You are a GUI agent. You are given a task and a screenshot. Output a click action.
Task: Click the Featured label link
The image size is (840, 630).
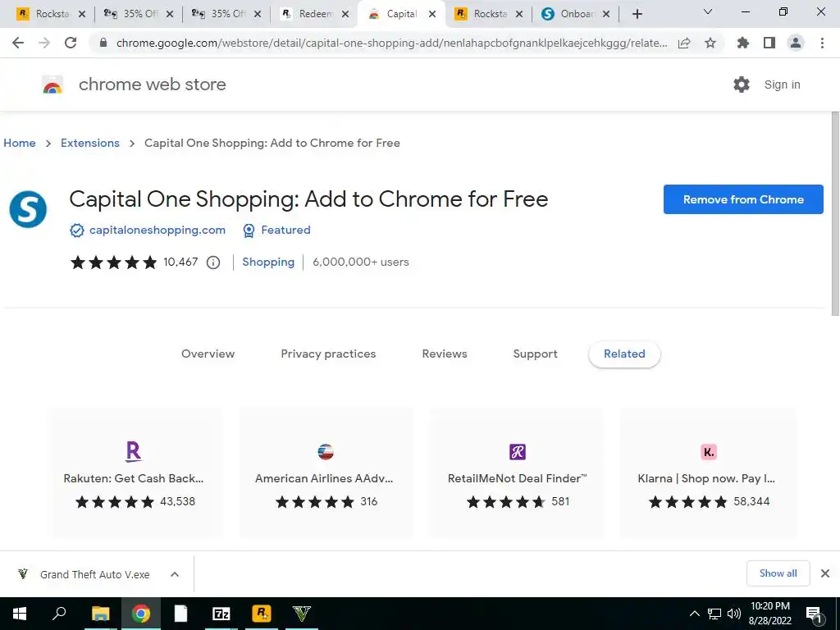click(x=285, y=231)
